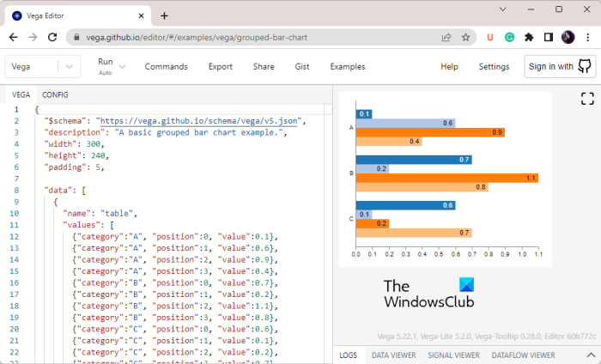The image size is (601, 364).
Task: Open a new browser tab
Action: [x=164, y=15]
